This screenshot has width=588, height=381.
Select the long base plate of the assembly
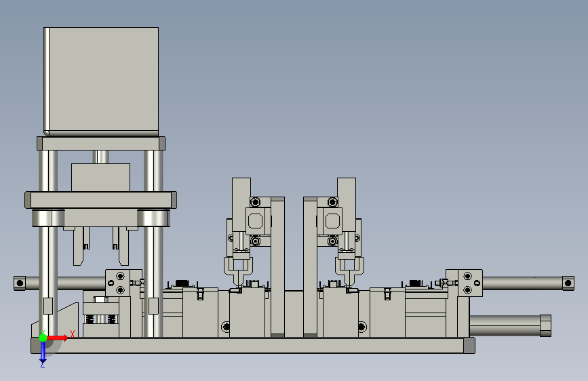coord(253,345)
